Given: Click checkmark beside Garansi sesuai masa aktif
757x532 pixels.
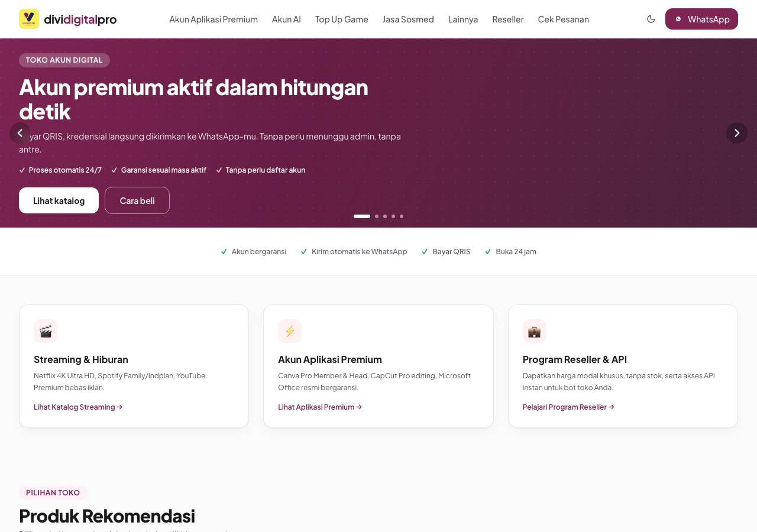Looking at the screenshot, I should coord(115,170).
